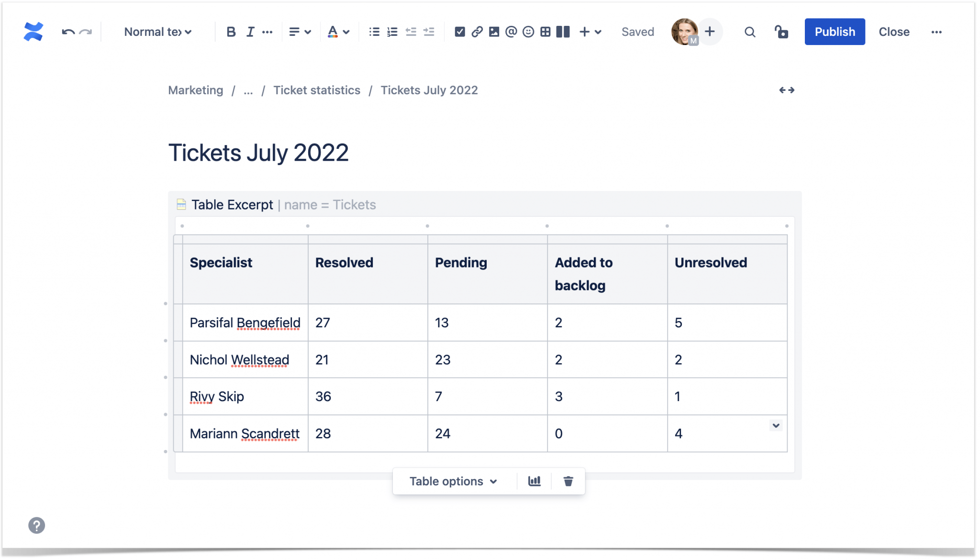
Task: Toggle bold formatting
Action: 231,32
